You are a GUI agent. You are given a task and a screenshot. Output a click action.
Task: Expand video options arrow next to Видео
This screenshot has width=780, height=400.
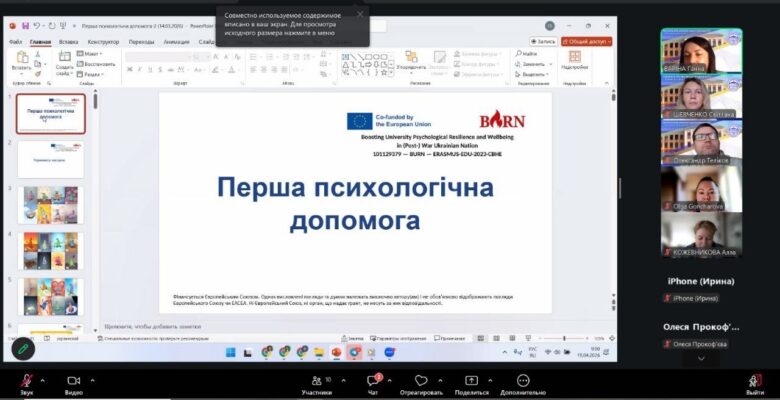92,378
